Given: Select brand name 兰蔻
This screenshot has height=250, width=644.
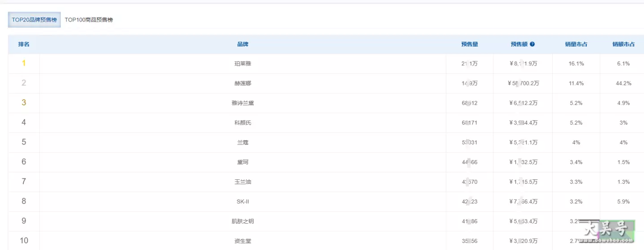Looking at the screenshot, I should 243,143.
